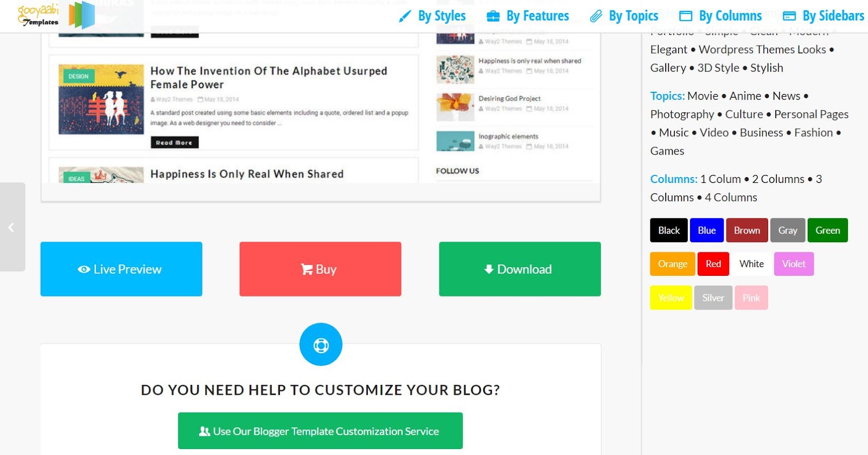Open the 1 Colum link
The image size is (868, 455).
720,179
